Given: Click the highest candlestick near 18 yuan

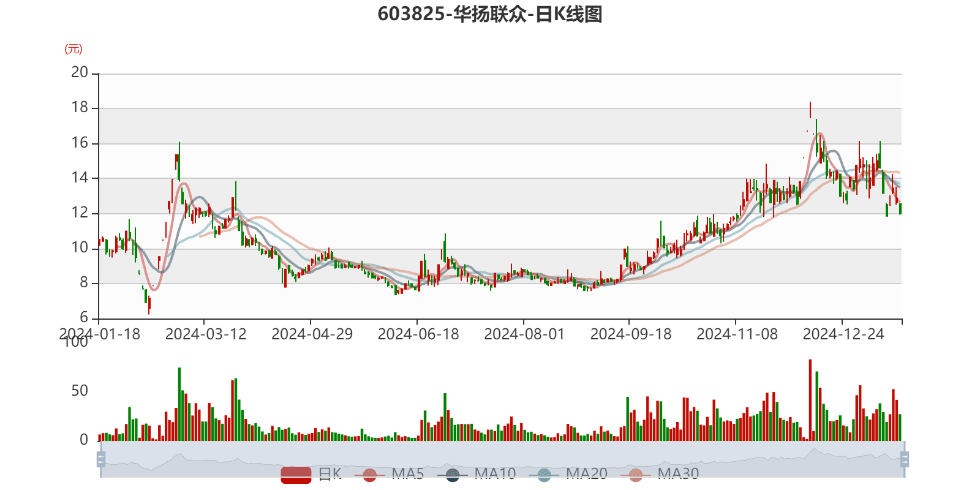Looking at the screenshot, I should click(810, 110).
